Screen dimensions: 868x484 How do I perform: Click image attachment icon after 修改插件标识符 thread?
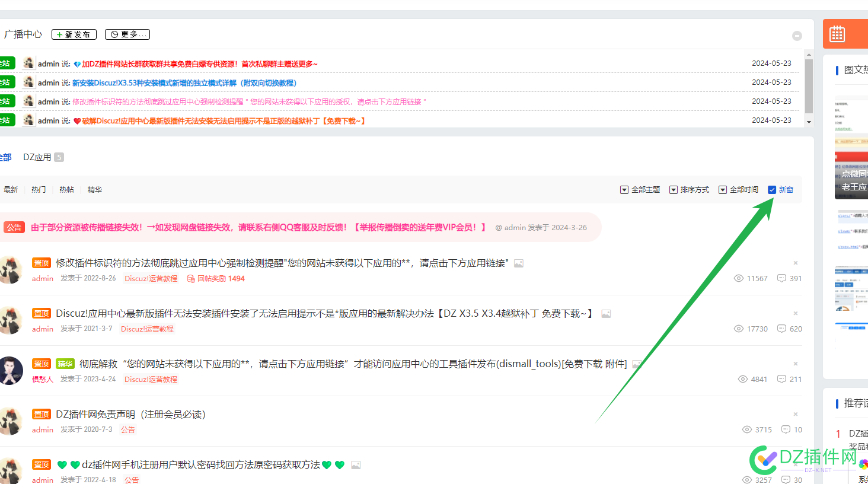[x=519, y=263]
